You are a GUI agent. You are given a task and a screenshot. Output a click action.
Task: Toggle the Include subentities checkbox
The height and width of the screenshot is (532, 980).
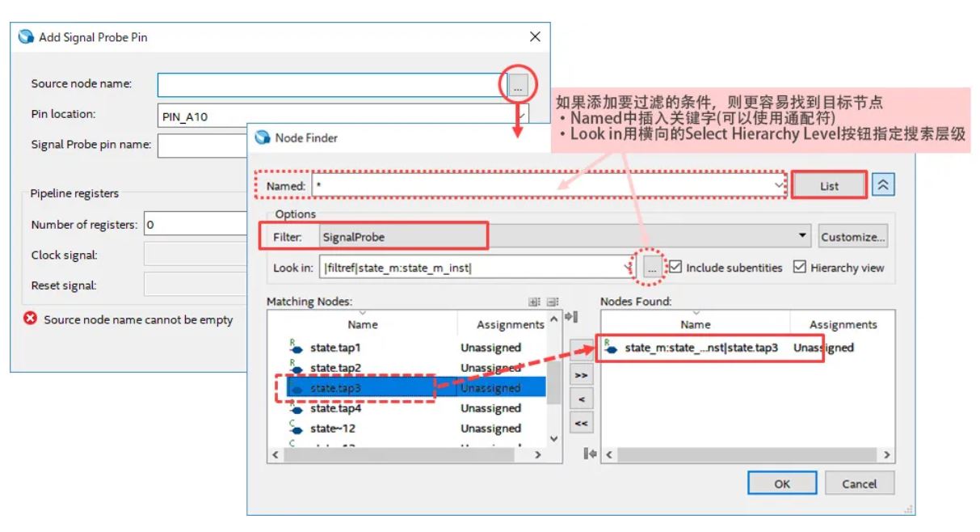tap(675, 267)
